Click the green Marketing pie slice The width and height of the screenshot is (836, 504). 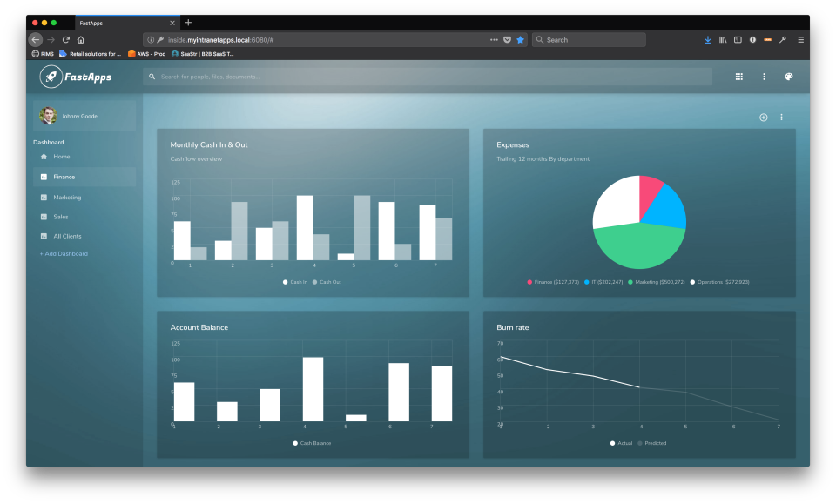click(x=638, y=248)
